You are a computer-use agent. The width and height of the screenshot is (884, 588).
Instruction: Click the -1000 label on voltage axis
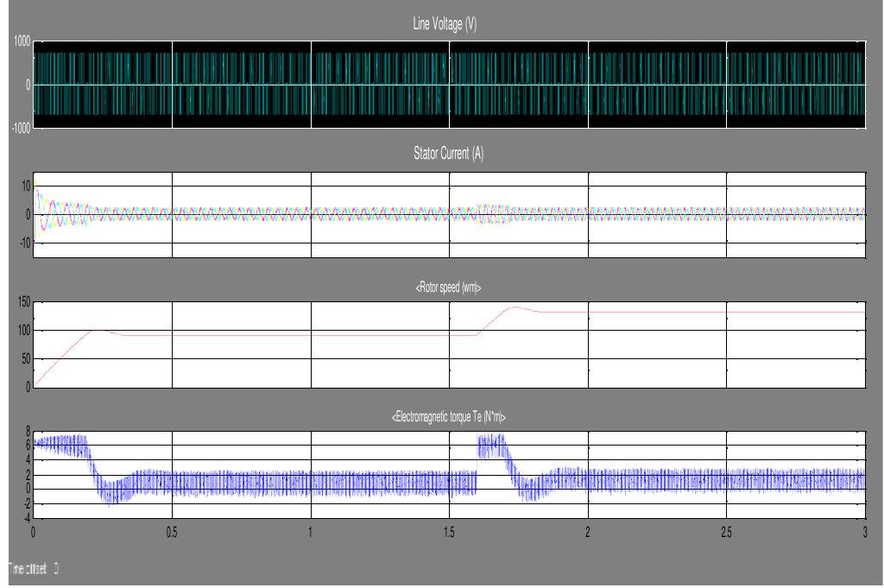21,128
